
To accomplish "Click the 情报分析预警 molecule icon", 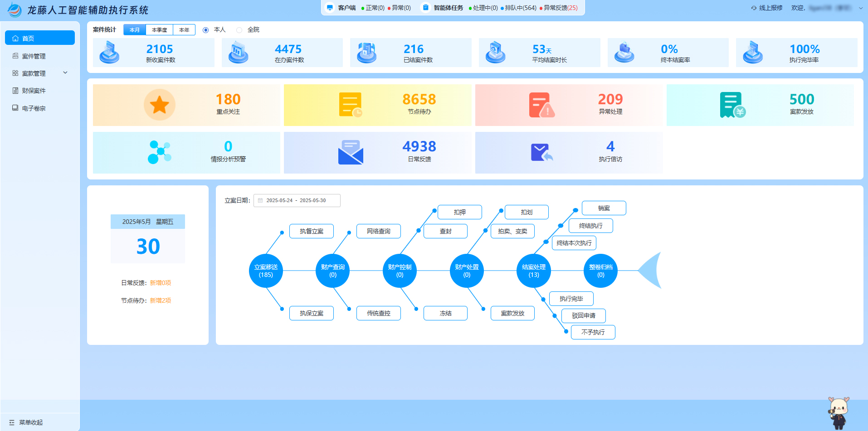I will (x=159, y=152).
